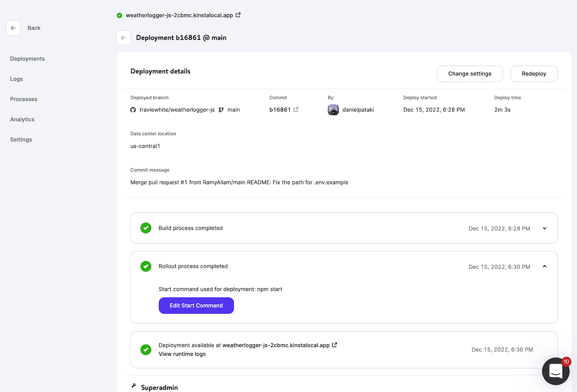Click the Edit Start Command button
This screenshot has height=392, width=577.
[x=196, y=305]
